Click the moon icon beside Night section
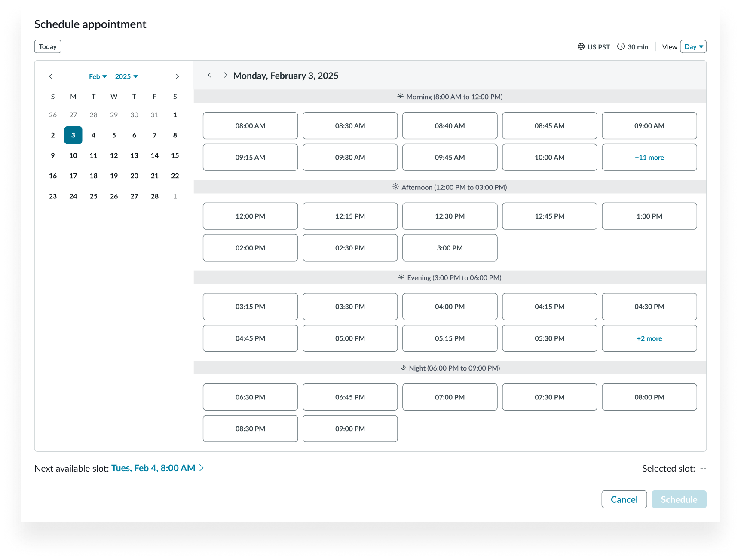741x560 pixels. (403, 368)
